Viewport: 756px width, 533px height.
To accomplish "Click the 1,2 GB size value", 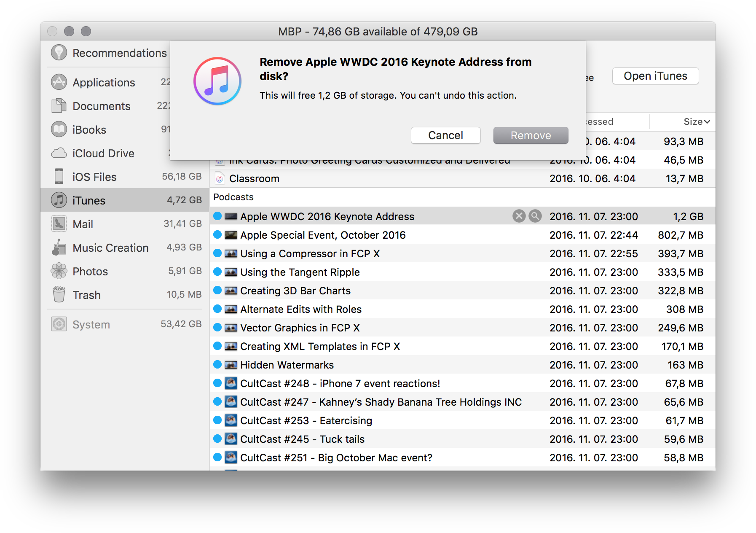I will click(x=688, y=216).
